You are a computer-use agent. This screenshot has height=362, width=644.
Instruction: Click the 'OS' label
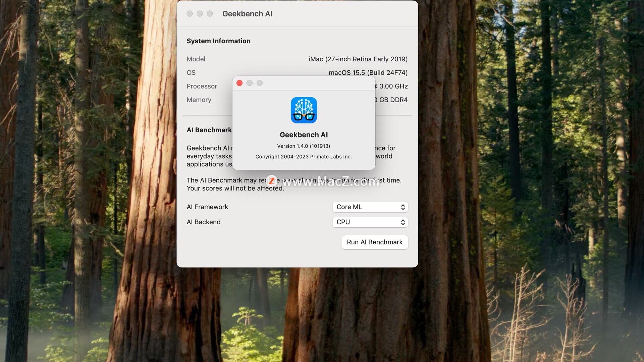click(191, 73)
